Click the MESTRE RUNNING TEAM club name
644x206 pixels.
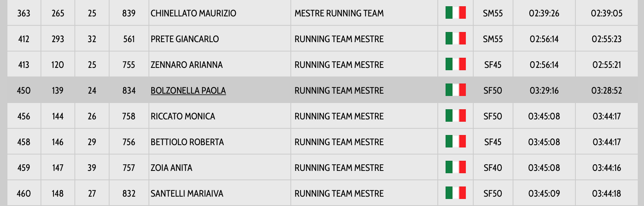pyautogui.click(x=339, y=13)
